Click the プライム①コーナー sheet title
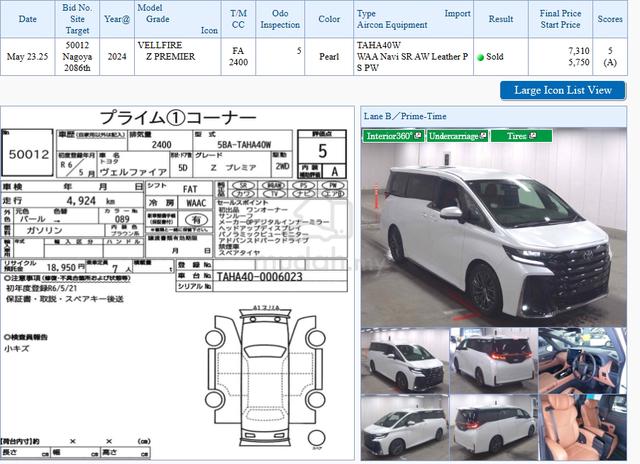This screenshot has width=640, height=464. coord(178,118)
